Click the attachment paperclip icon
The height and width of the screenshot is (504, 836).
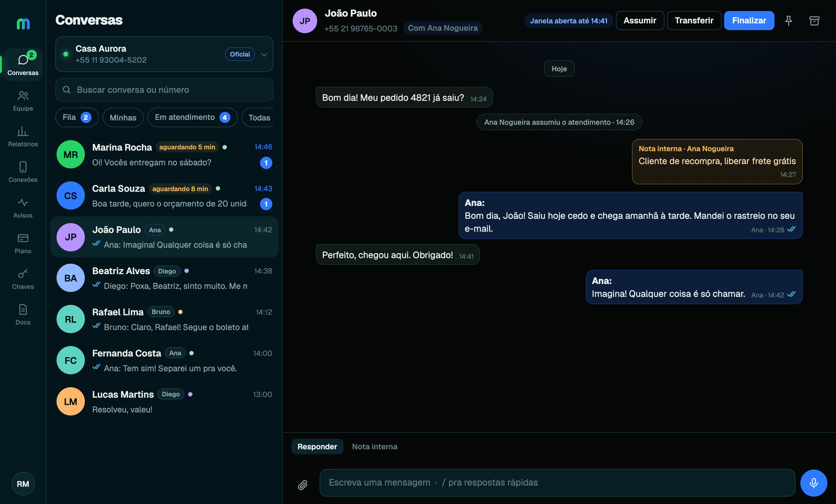(303, 485)
